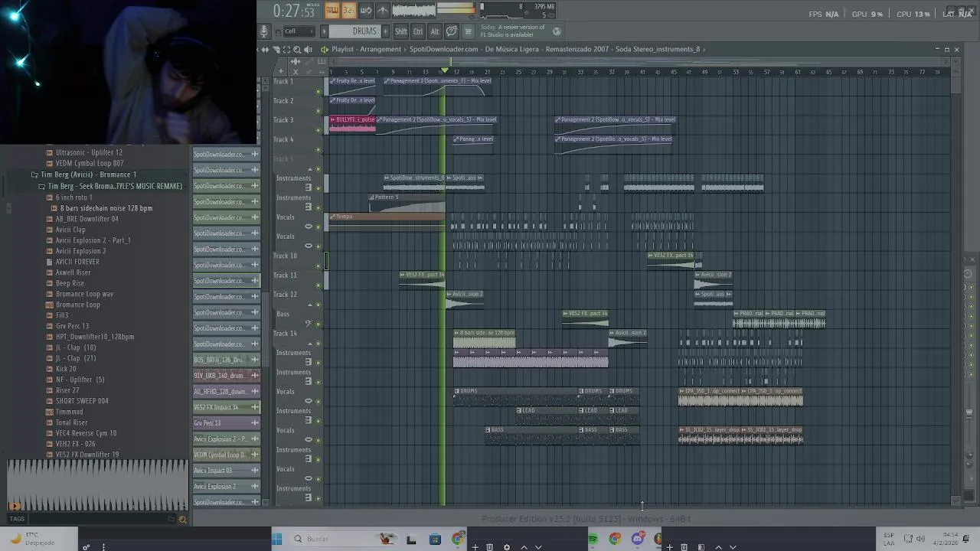
Task: Click the volume speaker icon in system tray
Action: (920, 539)
